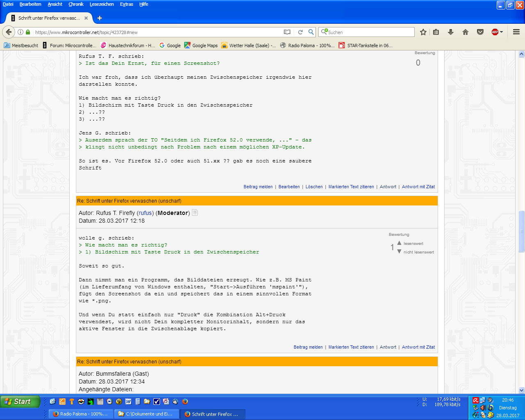525x420 pixels.
Task: Open the Chronik menu
Action: coord(76,4)
